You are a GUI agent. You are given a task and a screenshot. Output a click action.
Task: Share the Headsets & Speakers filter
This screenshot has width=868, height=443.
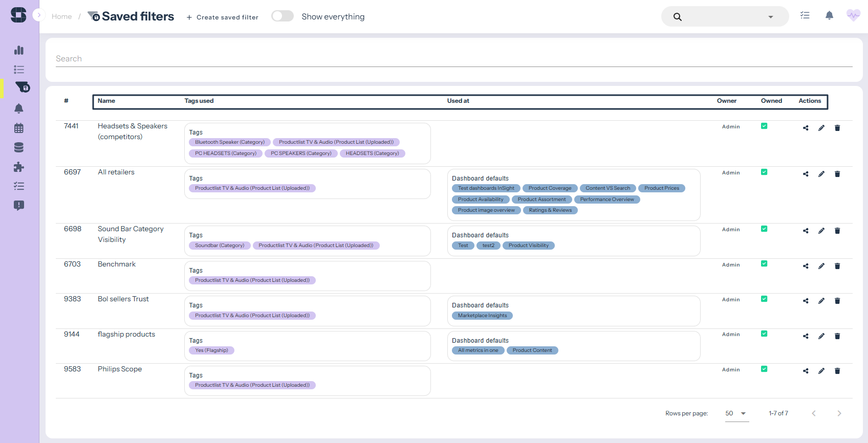(806, 128)
